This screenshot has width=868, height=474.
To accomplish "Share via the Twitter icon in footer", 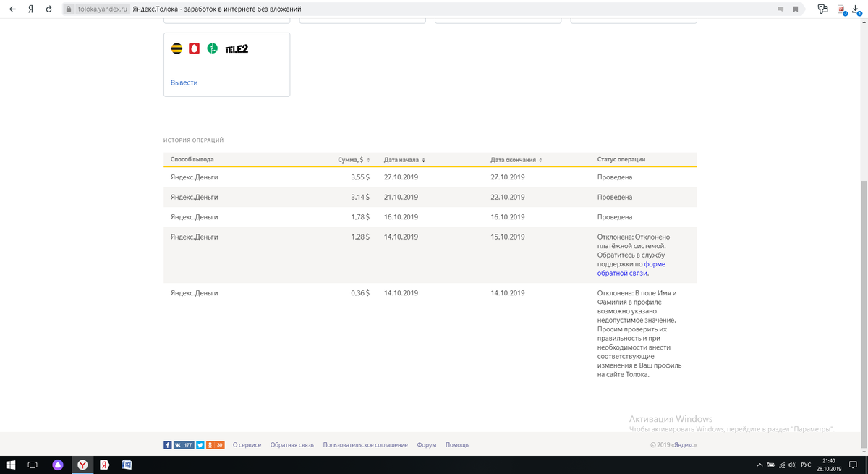I will pyautogui.click(x=200, y=445).
